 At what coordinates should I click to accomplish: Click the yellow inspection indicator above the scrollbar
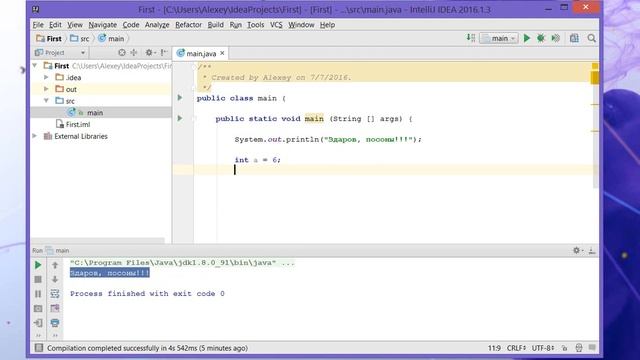595,66
